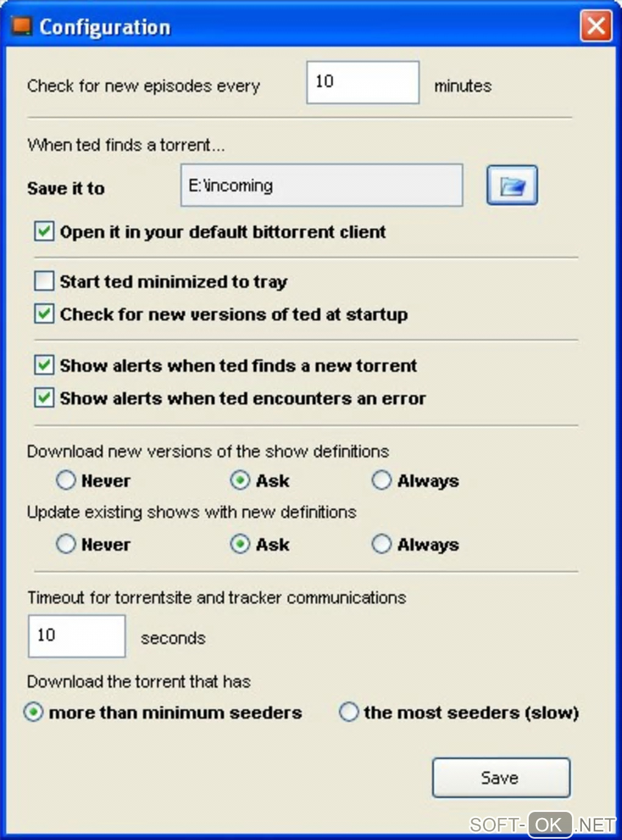Click the Save button
622x840 pixels.
tap(501, 778)
